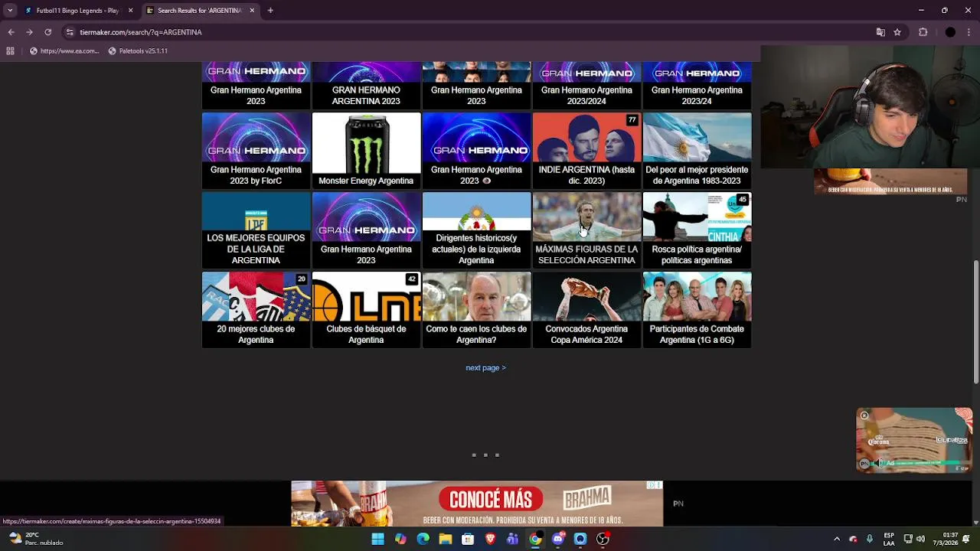Click the microphone tray icon
Screen dimensions: 980x551
869,539
